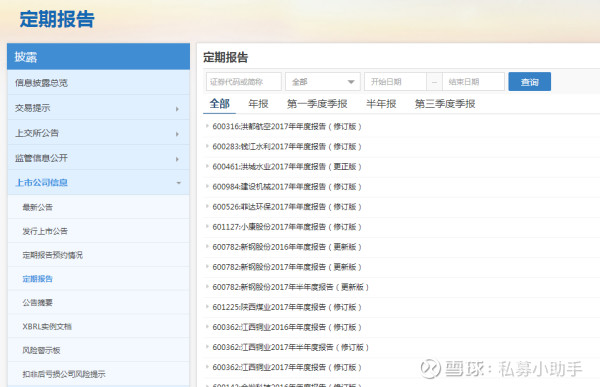Image resolution: width=600 pixels, height=387 pixels.
Task: Open the 601127 小康股份 2017 annual report
Action: click(287, 227)
